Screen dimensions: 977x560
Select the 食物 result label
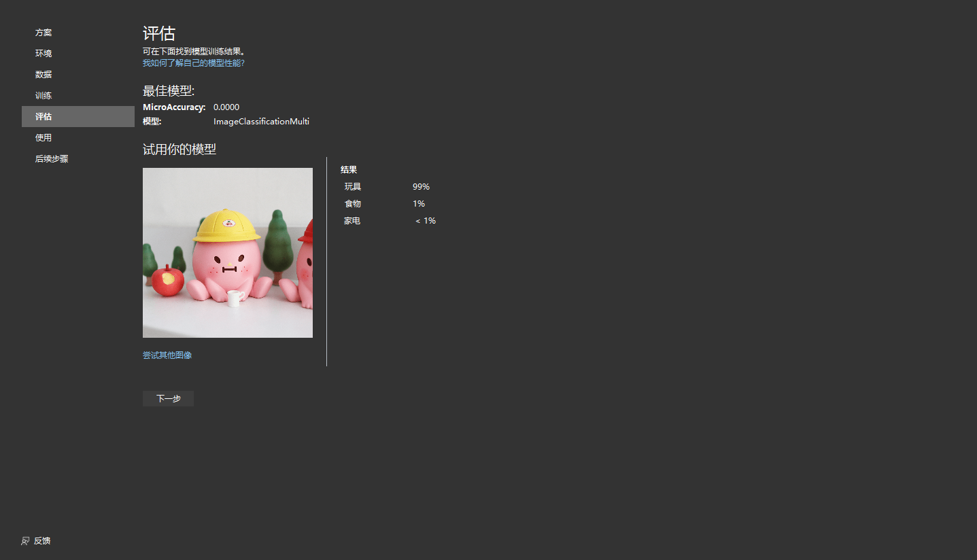point(353,204)
